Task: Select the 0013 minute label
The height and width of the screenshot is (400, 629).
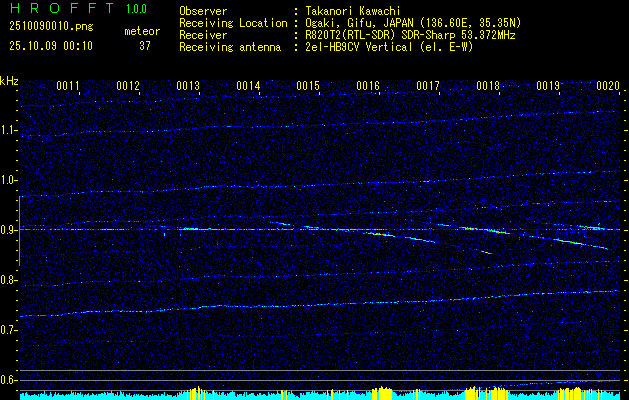Action: 188,86
